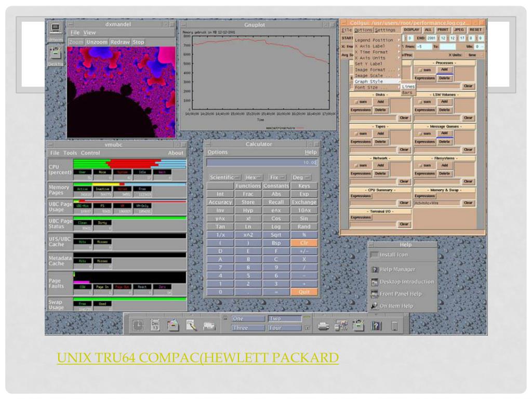Click the lock screen padlock icon

[x=225, y=318]
